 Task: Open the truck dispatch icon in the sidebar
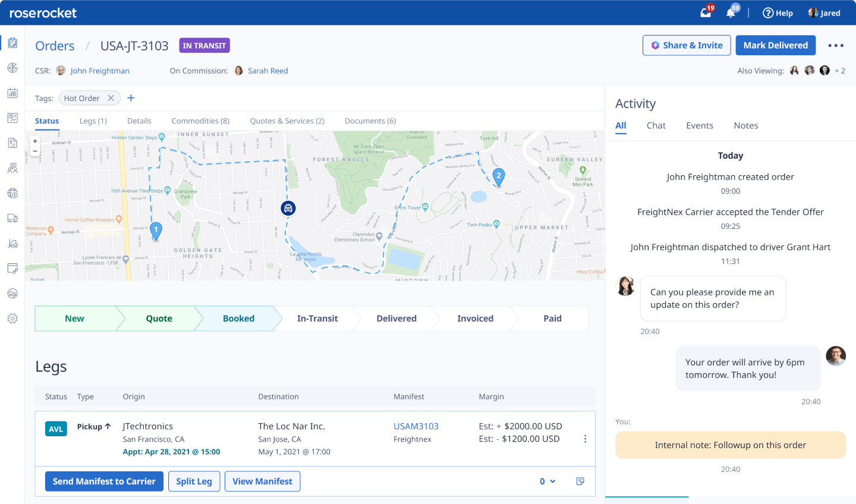pyautogui.click(x=12, y=218)
